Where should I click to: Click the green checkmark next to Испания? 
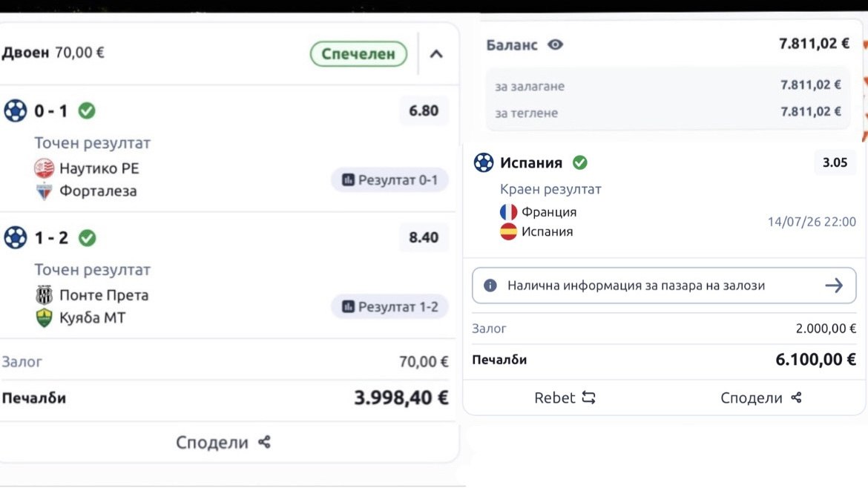pyautogui.click(x=579, y=162)
